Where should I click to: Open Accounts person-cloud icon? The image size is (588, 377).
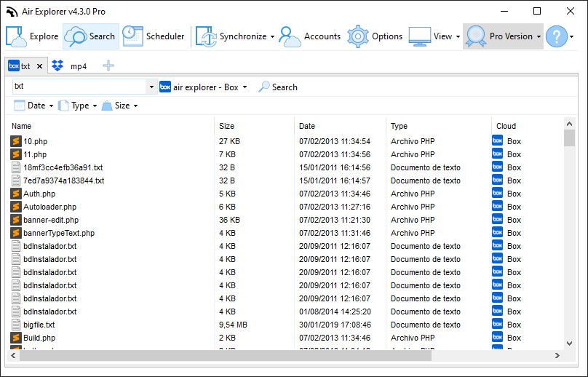point(290,36)
